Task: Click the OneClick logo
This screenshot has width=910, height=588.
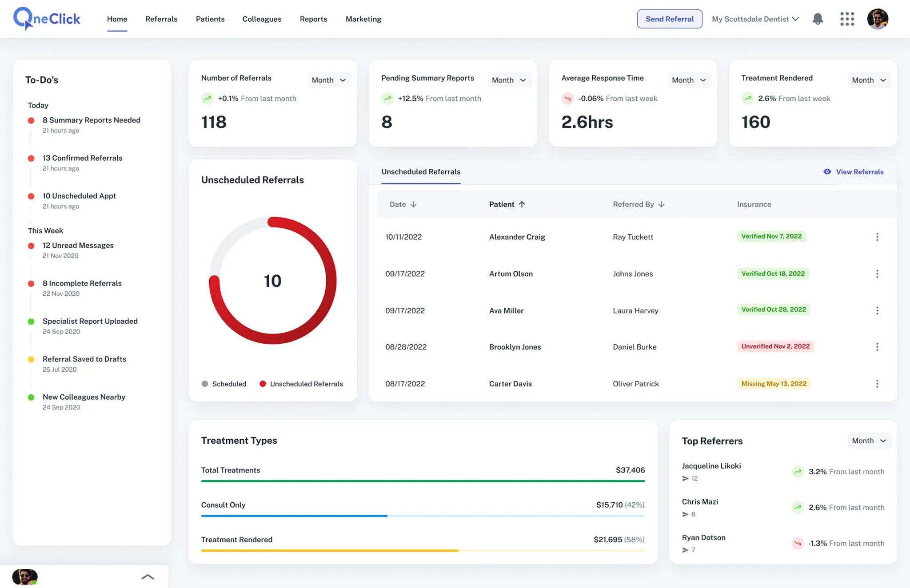Action: pyautogui.click(x=47, y=19)
